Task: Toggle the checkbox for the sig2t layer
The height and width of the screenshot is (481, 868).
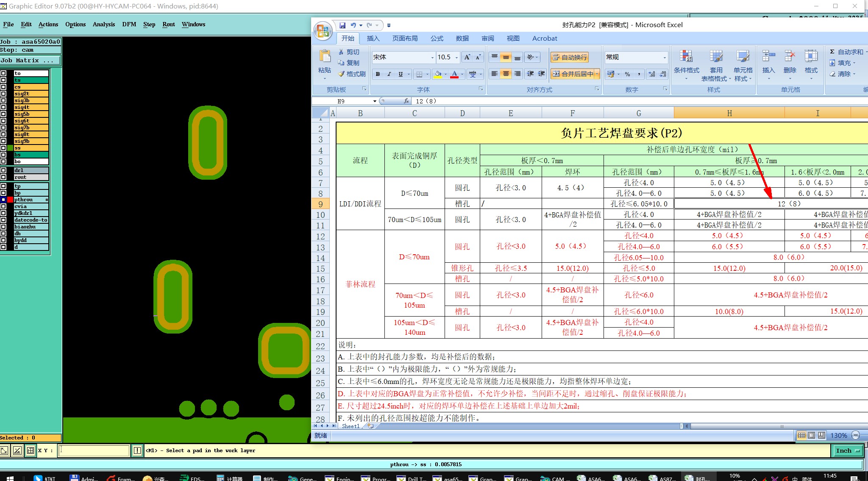Action: pyautogui.click(x=3, y=94)
